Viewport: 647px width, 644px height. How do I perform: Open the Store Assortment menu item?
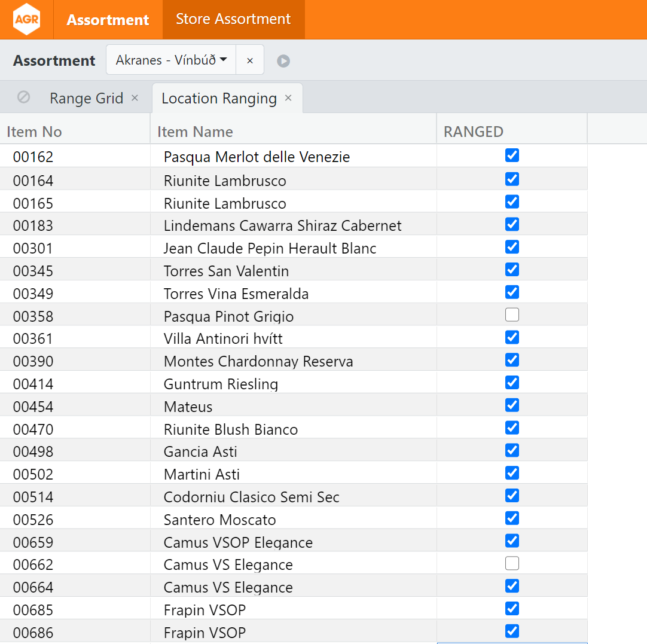pos(233,19)
